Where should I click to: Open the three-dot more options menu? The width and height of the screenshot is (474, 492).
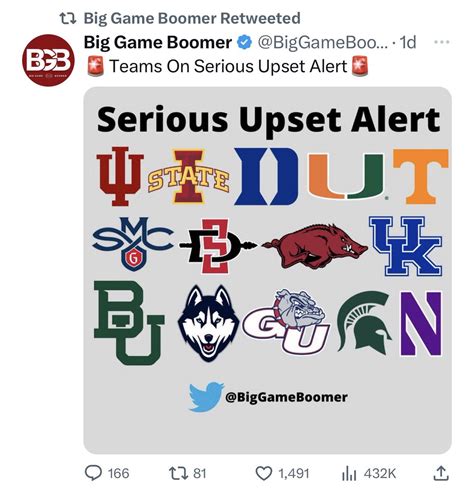442,42
